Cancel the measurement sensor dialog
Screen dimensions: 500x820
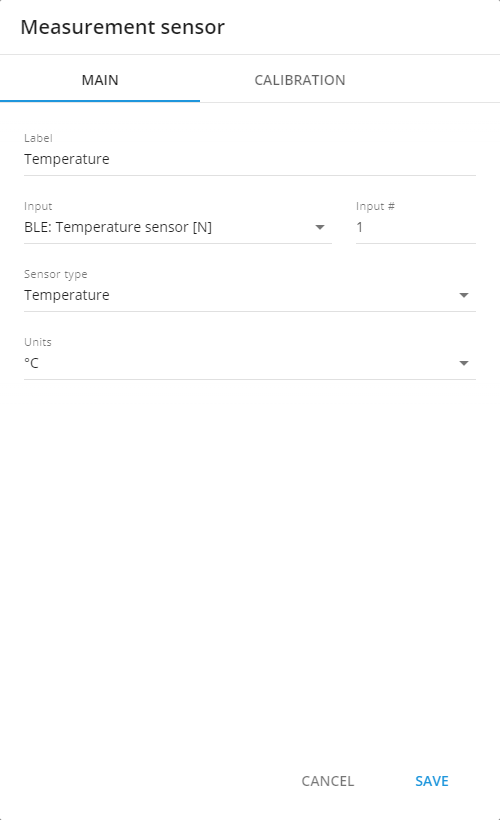328,781
